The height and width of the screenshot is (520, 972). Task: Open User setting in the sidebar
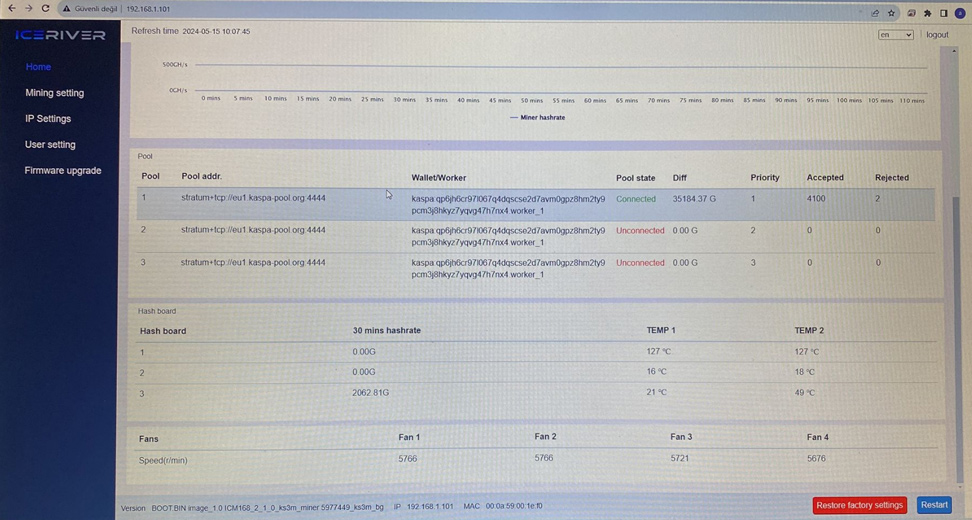[x=50, y=144]
